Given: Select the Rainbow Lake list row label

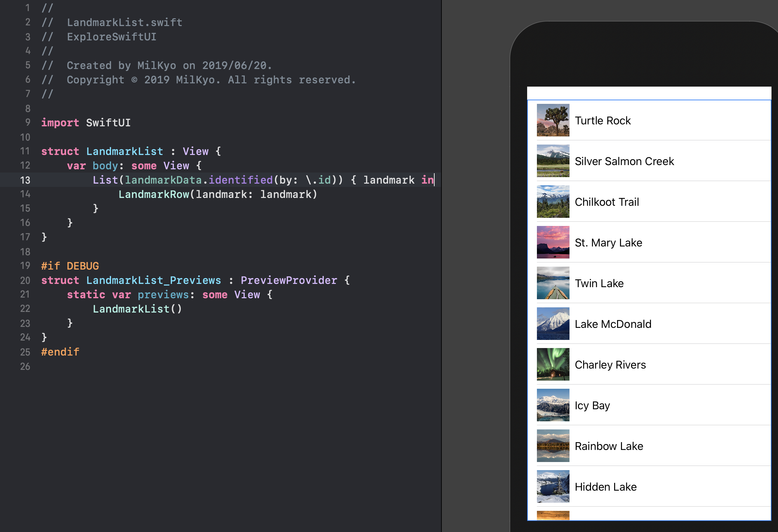Looking at the screenshot, I should [609, 446].
